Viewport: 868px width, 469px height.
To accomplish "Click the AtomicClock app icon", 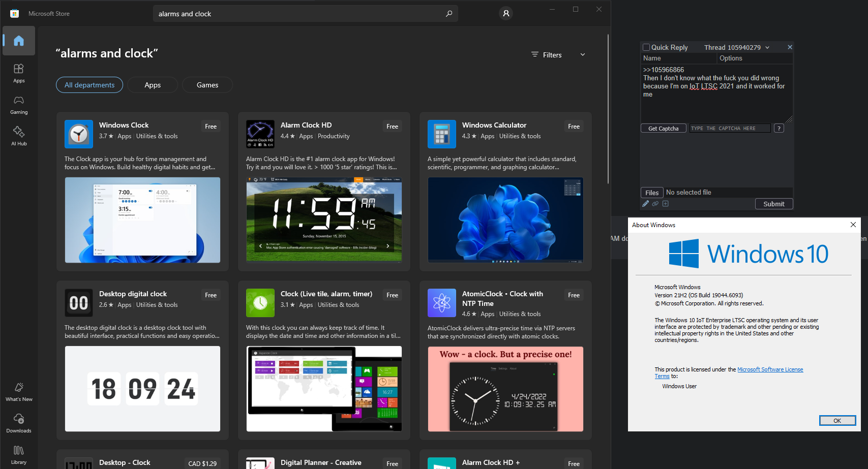I will click(442, 303).
